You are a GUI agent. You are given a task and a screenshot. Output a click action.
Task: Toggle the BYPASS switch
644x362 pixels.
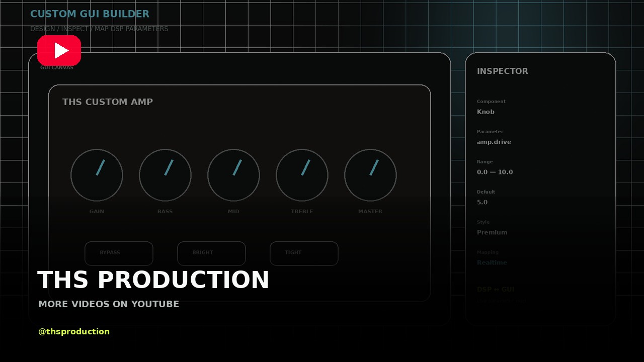119,253
